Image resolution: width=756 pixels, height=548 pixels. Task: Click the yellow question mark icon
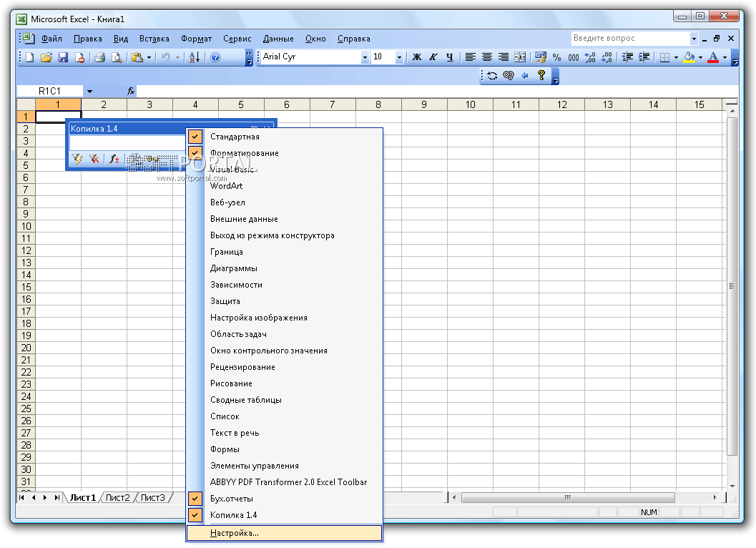541,75
